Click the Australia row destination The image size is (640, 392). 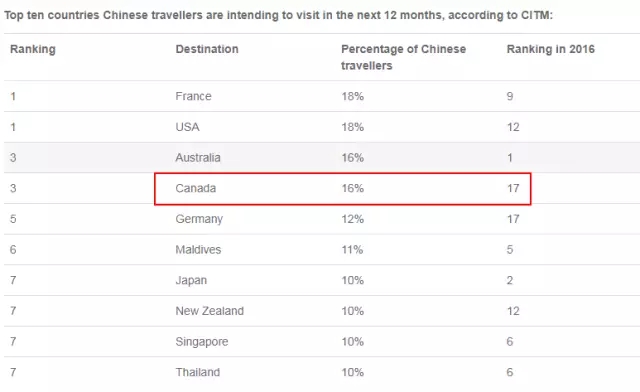click(198, 158)
